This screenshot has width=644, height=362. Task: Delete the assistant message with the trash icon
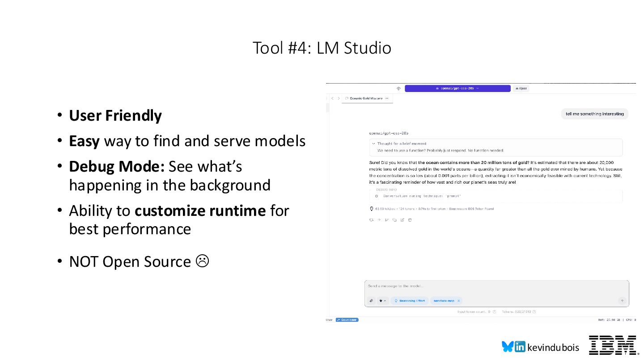[410, 220]
